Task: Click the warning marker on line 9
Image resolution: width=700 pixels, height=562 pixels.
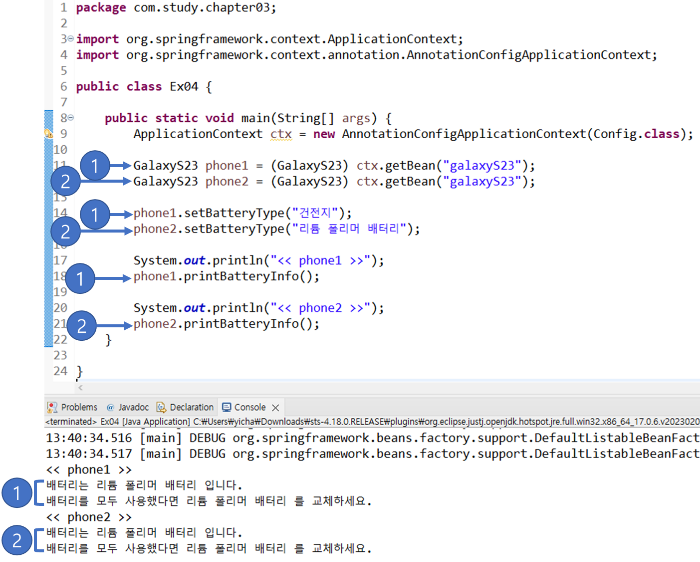Action: (48, 133)
